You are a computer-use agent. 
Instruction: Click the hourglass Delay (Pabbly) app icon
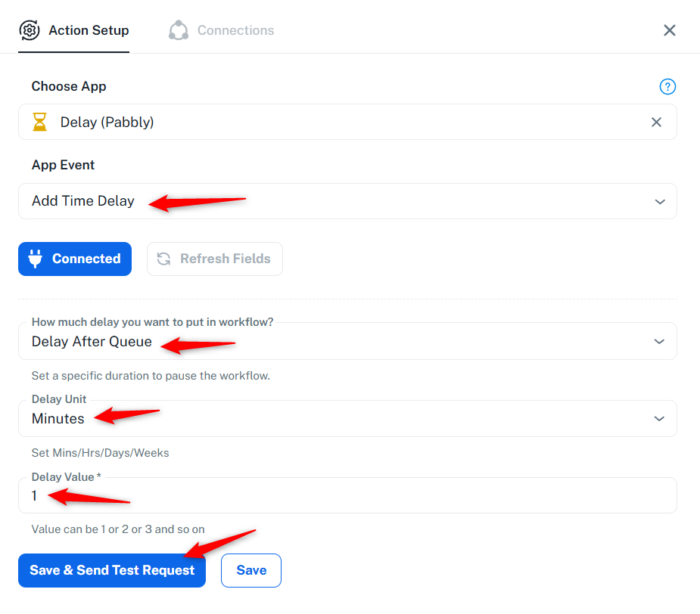coord(40,122)
